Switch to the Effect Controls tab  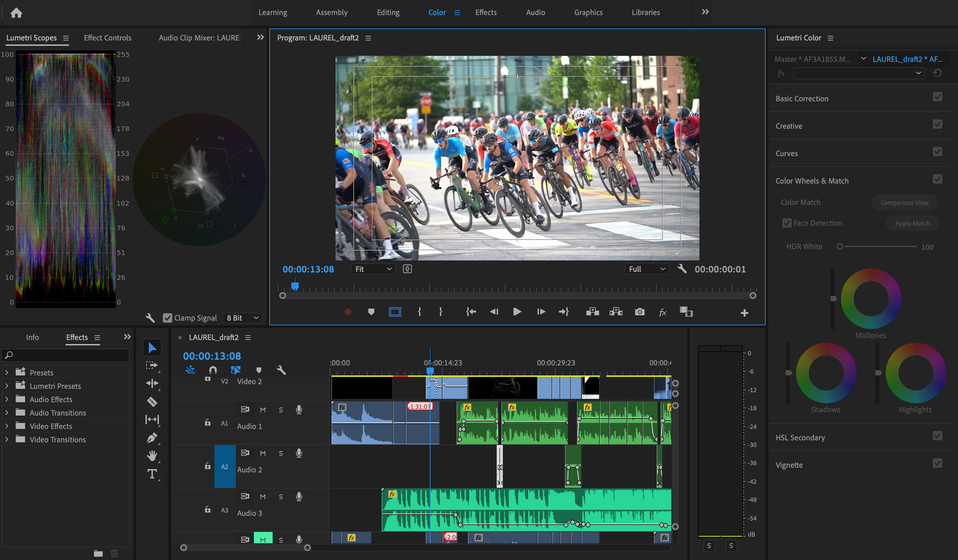108,38
